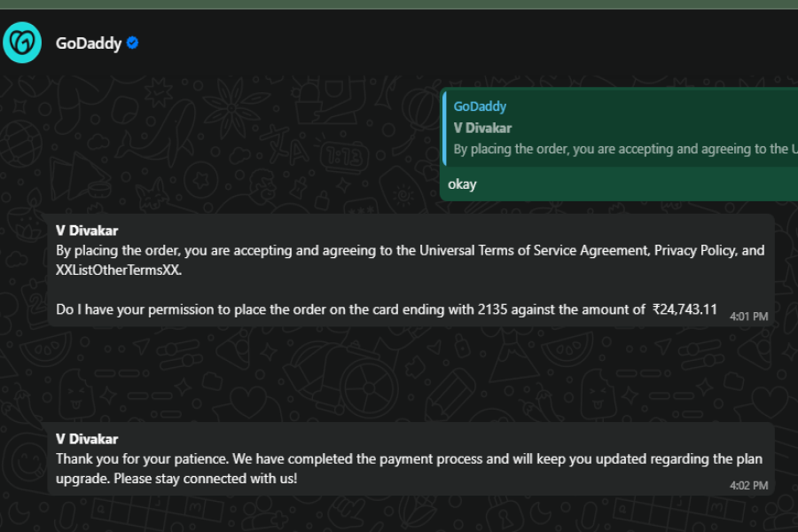Click the ₹24,743.11 amount in the message

tap(685, 309)
